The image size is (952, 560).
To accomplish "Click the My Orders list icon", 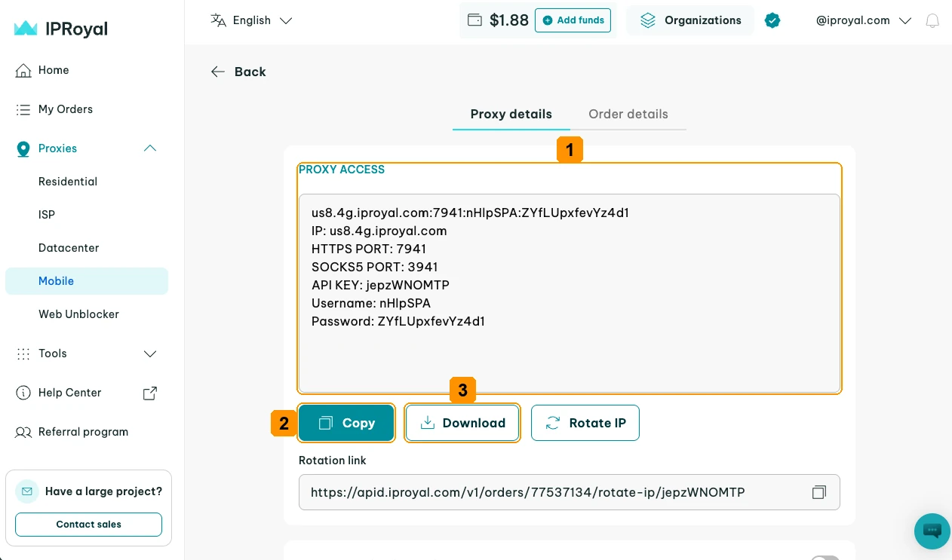I will click(x=23, y=109).
